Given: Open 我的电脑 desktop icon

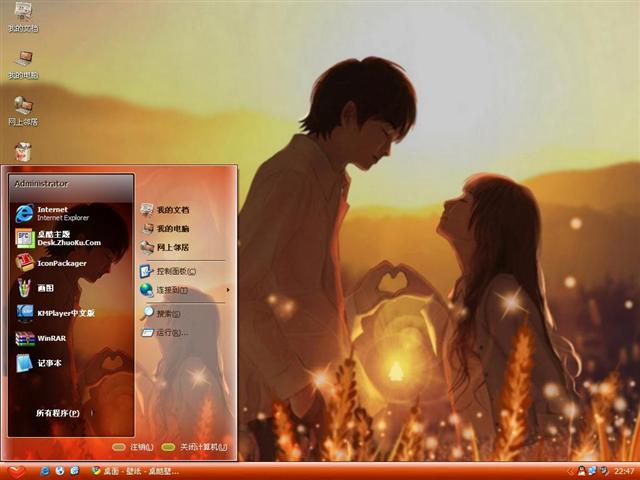Looking at the screenshot, I should click(23, 64).
